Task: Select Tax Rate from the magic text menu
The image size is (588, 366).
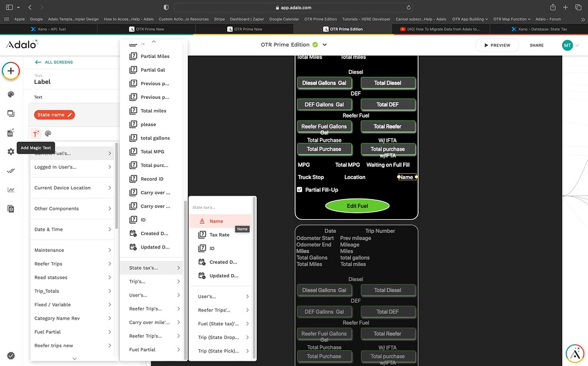Action: (221, 234)
